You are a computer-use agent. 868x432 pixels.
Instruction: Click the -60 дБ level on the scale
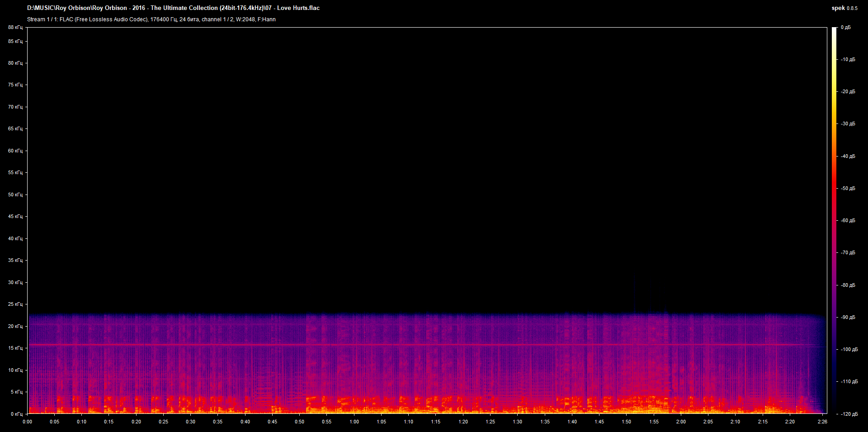coord(848,221)
